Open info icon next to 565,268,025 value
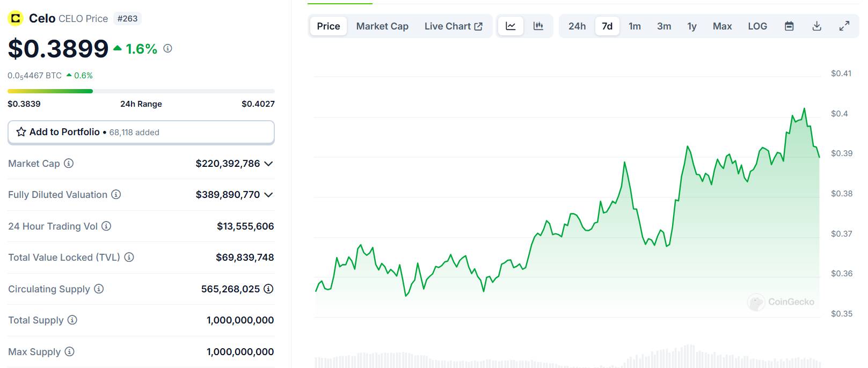868x368 pixels. coord(268,289)
